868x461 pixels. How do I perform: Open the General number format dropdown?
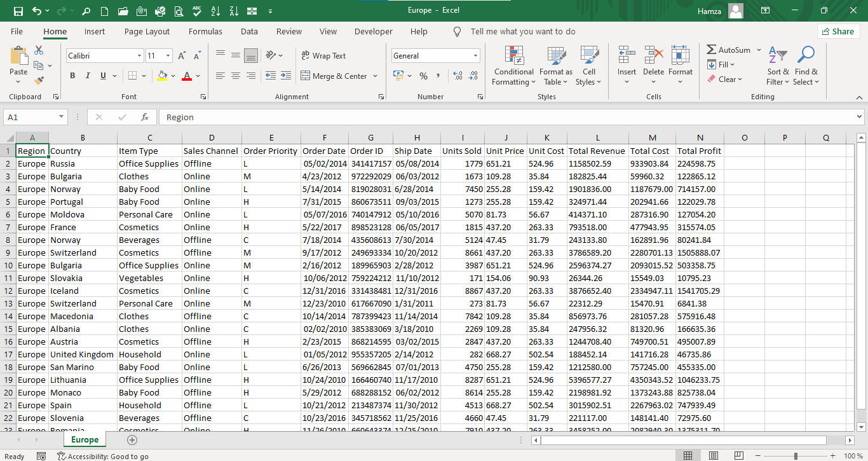pos(475,56)
